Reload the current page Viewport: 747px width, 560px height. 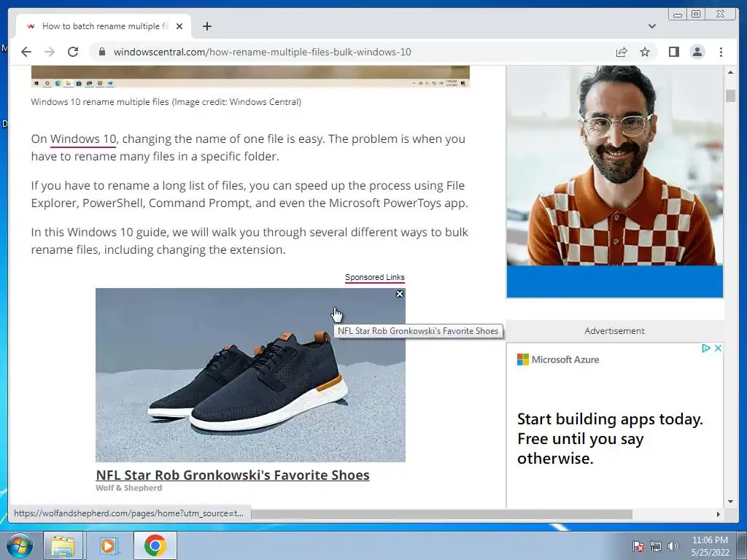click(73, 52)
